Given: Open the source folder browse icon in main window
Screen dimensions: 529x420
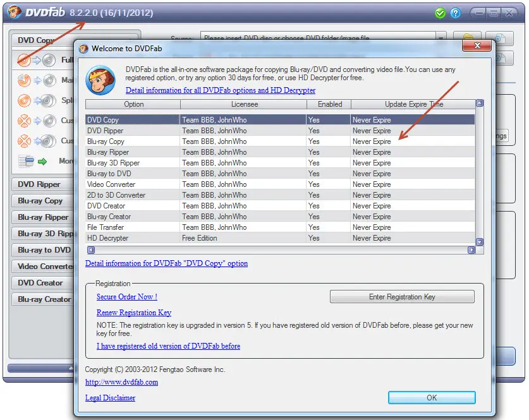Looking at the screenshot, I should coord(467,37).
